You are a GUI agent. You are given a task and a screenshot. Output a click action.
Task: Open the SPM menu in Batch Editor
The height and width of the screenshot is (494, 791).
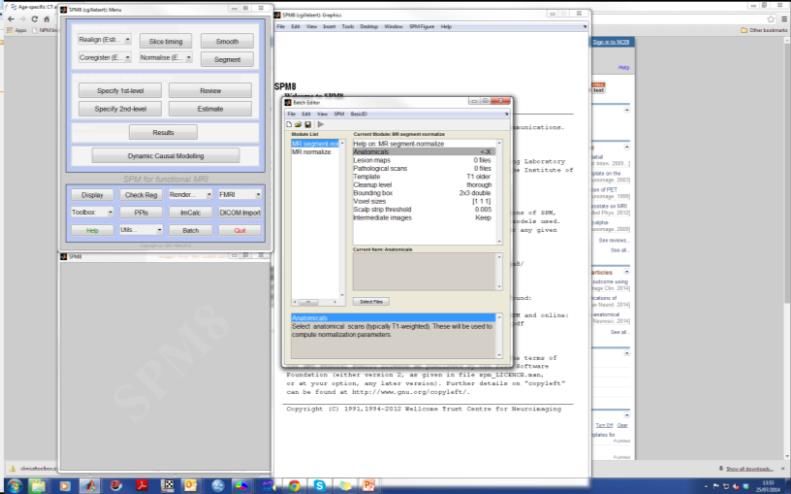coord(339,114)
